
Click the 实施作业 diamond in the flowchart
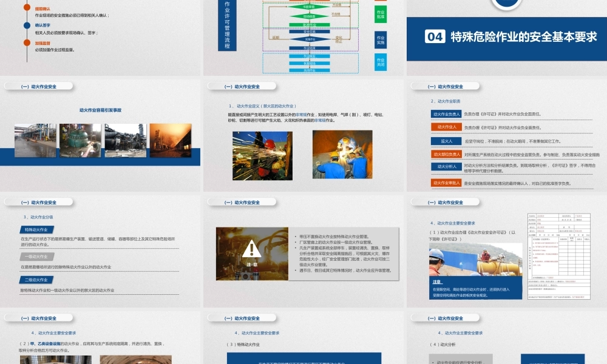click(x=310, y=39)
